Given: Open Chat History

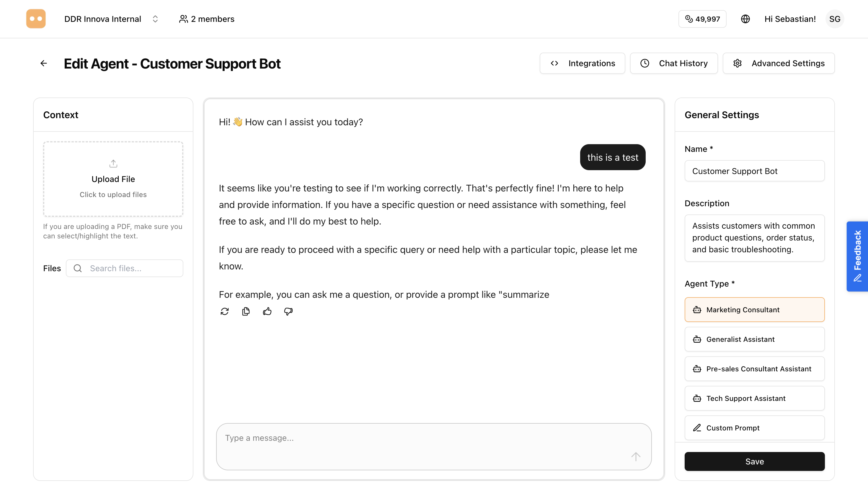Looking at the screenshot, I should point(673,63).
